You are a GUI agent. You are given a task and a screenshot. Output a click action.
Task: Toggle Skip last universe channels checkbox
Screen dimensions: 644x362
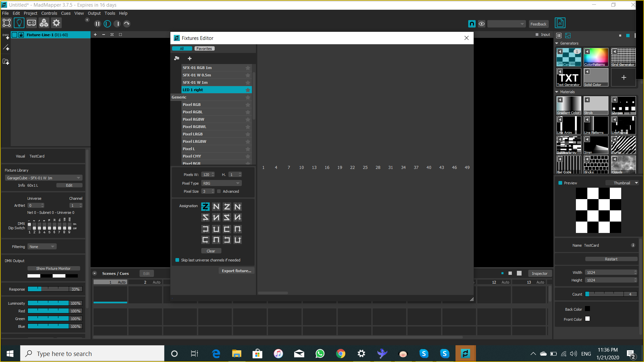[x=178, y=260]
